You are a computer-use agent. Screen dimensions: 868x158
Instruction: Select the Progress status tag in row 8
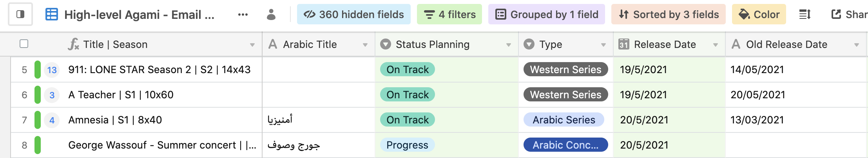[x=407, y=145]
